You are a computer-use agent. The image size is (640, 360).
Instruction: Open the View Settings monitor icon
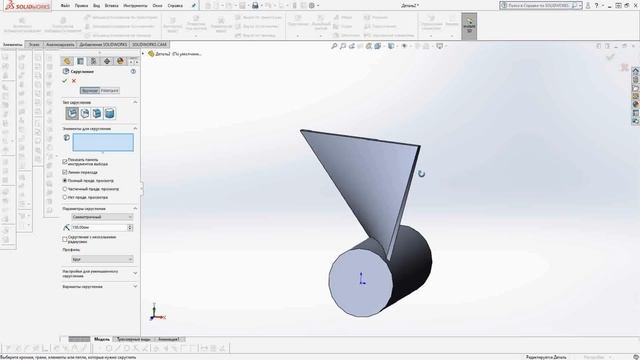tap(440, 46)
